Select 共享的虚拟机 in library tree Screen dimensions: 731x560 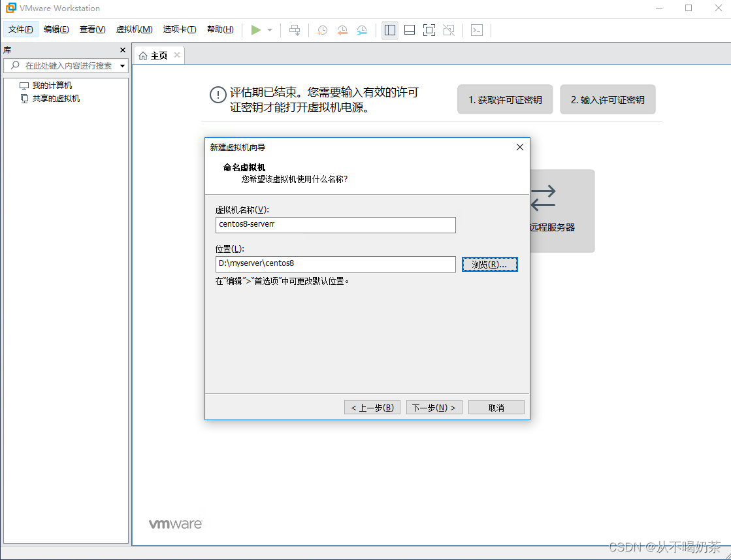tap(56, 99)
